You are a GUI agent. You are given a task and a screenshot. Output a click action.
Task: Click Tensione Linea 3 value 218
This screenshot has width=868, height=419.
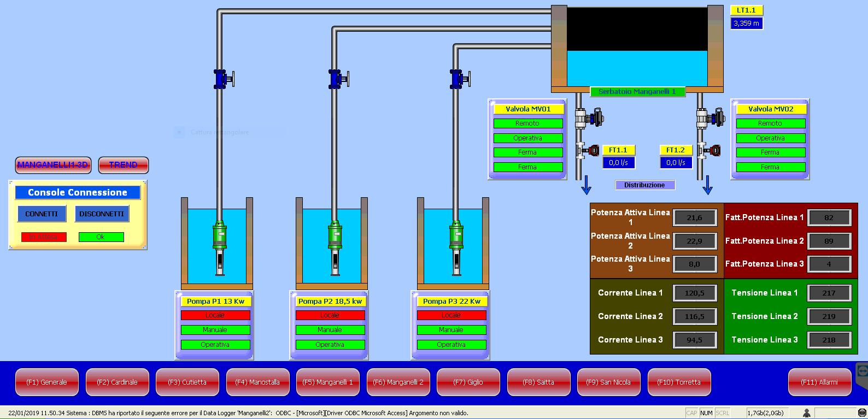click(829, 340)
